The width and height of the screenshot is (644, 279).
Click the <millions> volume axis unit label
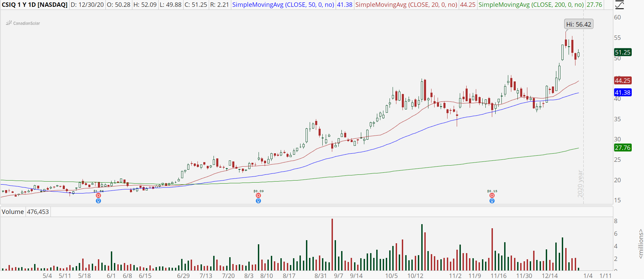[641, 244]
